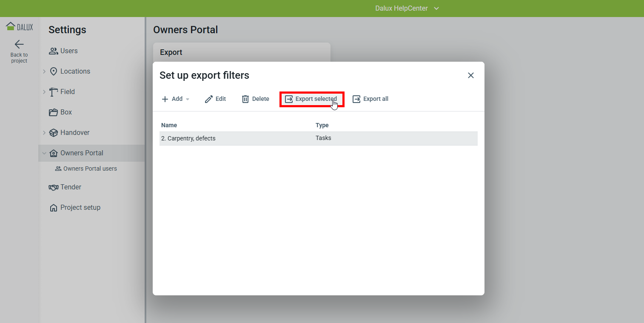Image resolution: width=644 pixels, height=323 pixels.
Task: Select the Owners Portal menu label
Action: tap(82, 153)
